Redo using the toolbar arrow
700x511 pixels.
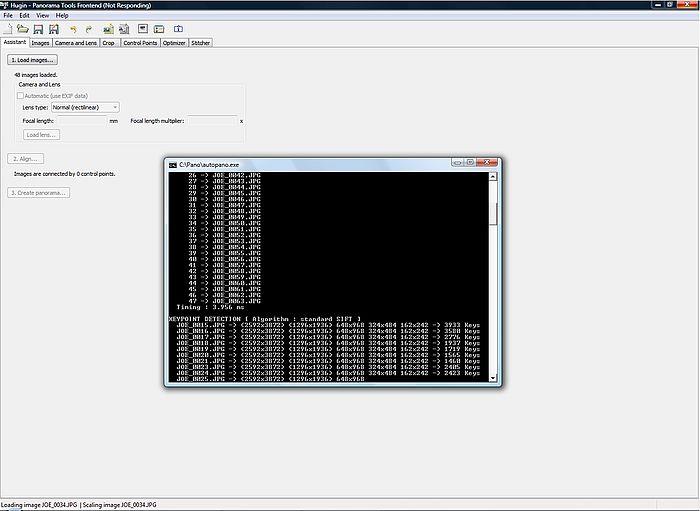[89, 29]
